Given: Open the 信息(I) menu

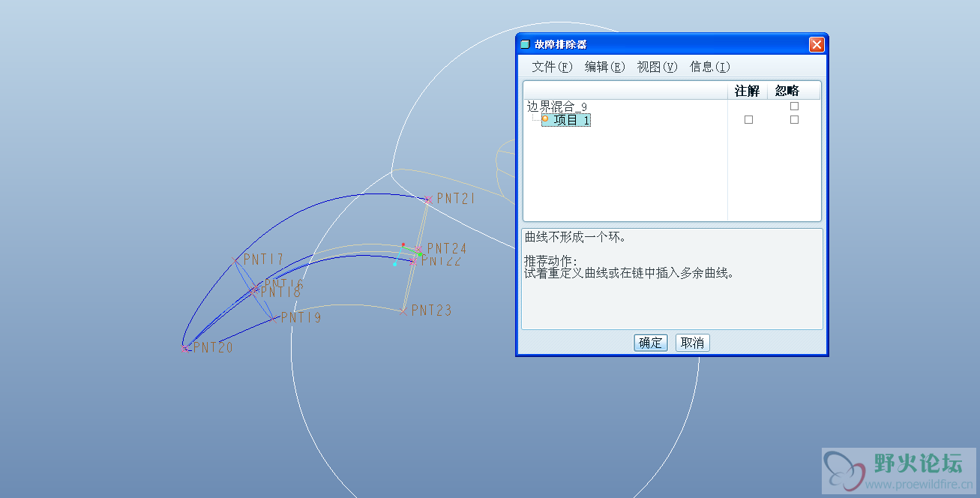Looking at the screenshot, I should (709, 67).
